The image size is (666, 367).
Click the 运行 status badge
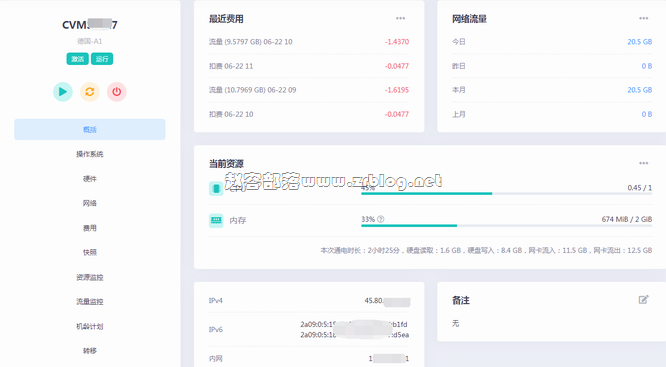point(102,59)
